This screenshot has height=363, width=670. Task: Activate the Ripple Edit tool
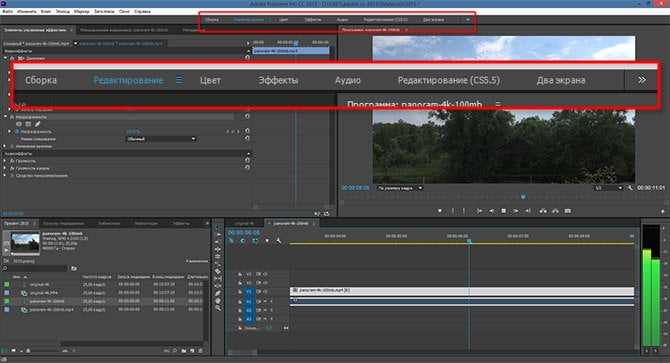click(217, 249)
